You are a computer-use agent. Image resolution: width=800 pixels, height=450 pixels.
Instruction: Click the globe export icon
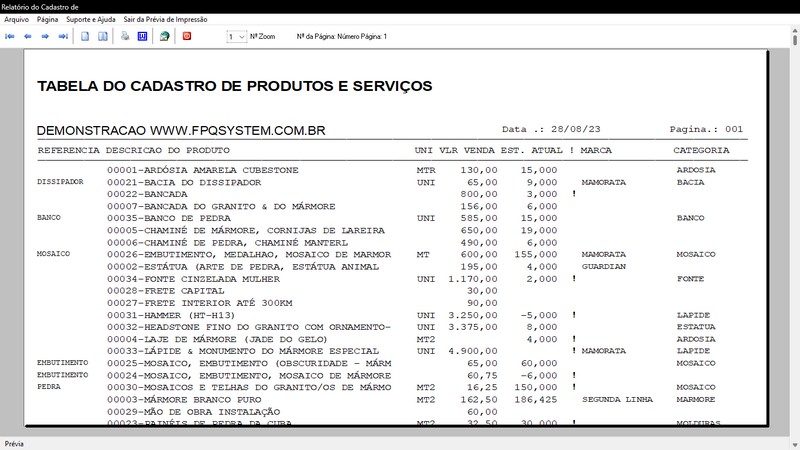coord(164,36)
